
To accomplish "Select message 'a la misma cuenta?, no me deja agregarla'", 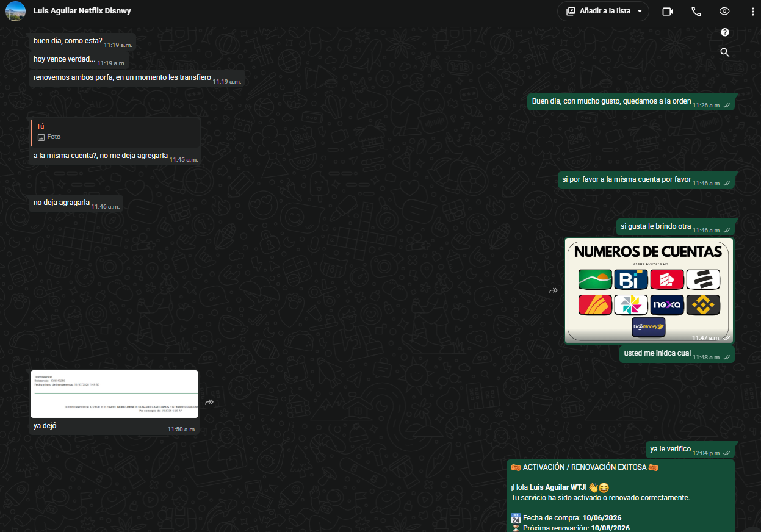I will [115, 156].
